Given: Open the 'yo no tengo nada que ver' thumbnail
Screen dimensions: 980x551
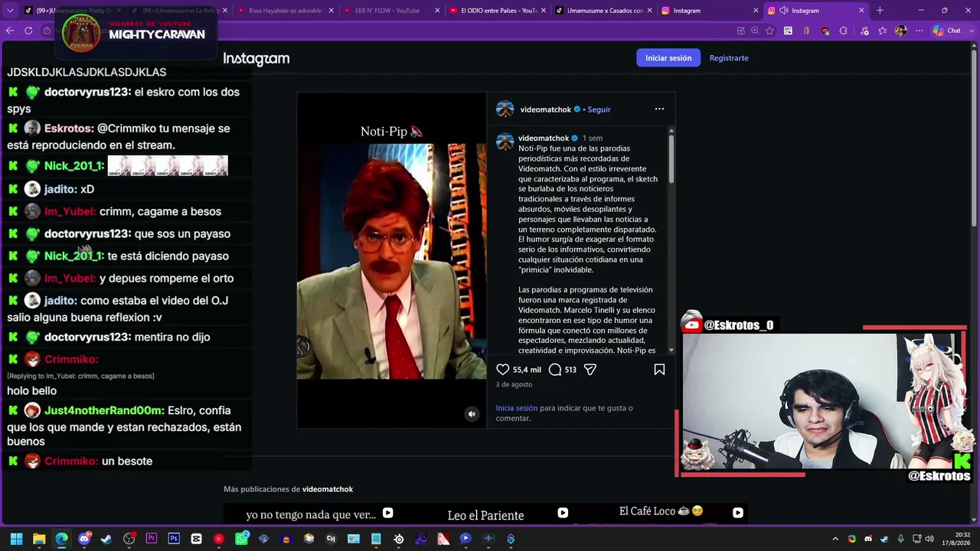Looking at the screenshot, I should click(x=310, y=513).
